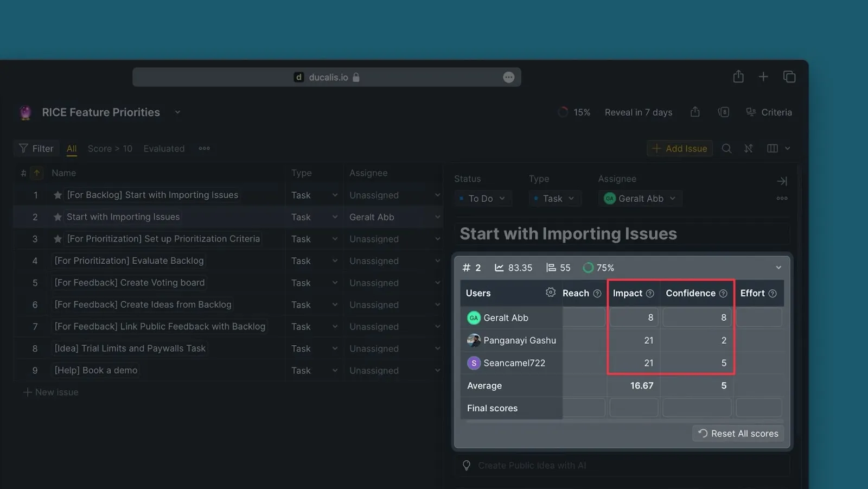Screen dimensions: 868x489
Task: Click the Add Issue button
Action: [679, 149]
